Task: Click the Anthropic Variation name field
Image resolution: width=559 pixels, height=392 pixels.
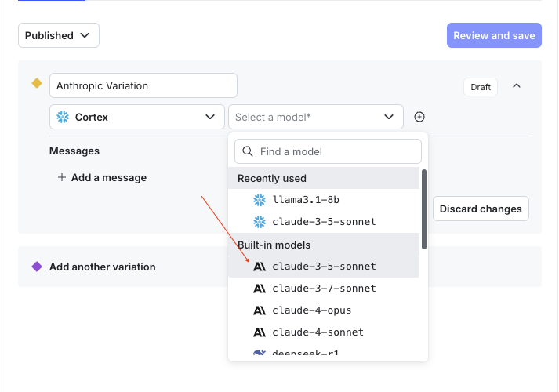Action: point(143,85)
